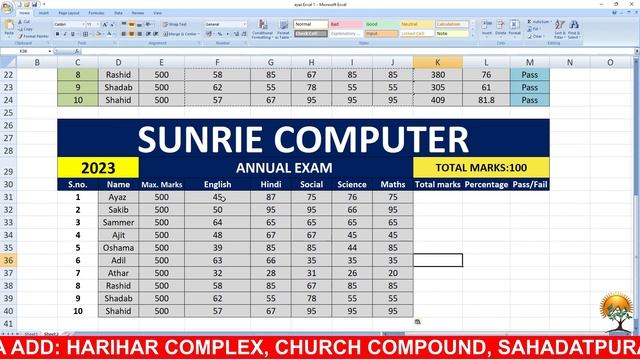Click the Comma Style icon
Viewport: 640px width, 360px height.
coord(227,34)
